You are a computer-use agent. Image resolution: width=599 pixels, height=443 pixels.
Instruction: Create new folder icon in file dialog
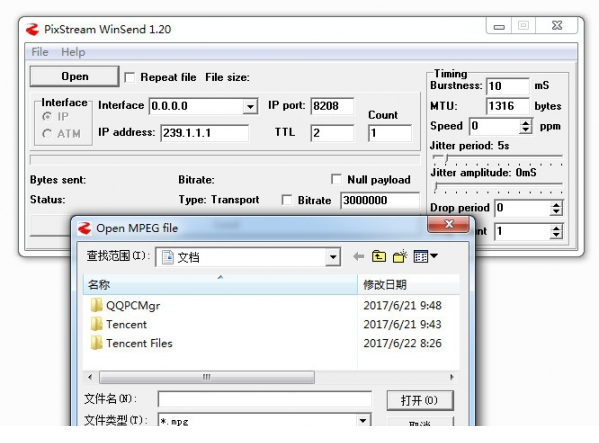point(400,256)
